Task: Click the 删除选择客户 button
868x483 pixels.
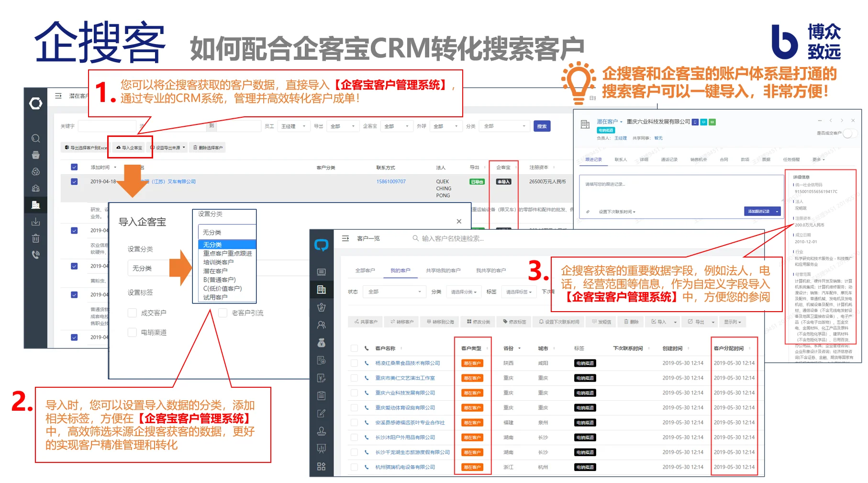Action: 208,147
